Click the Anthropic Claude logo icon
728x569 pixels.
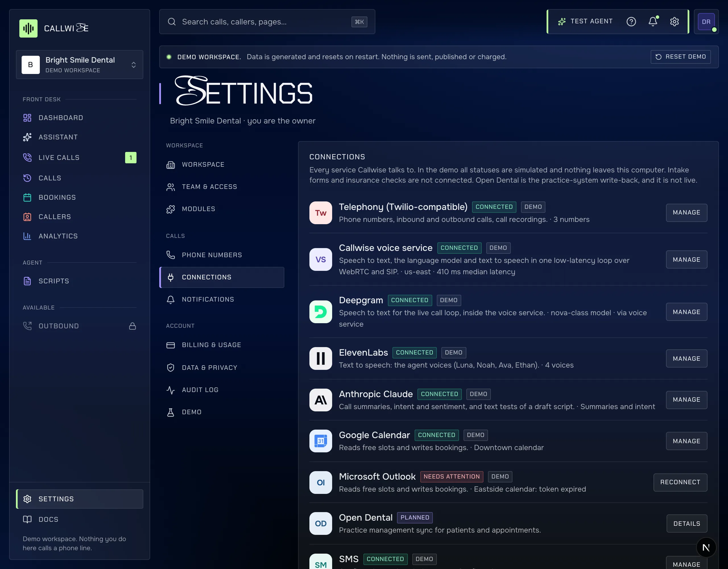click(320, 400)
